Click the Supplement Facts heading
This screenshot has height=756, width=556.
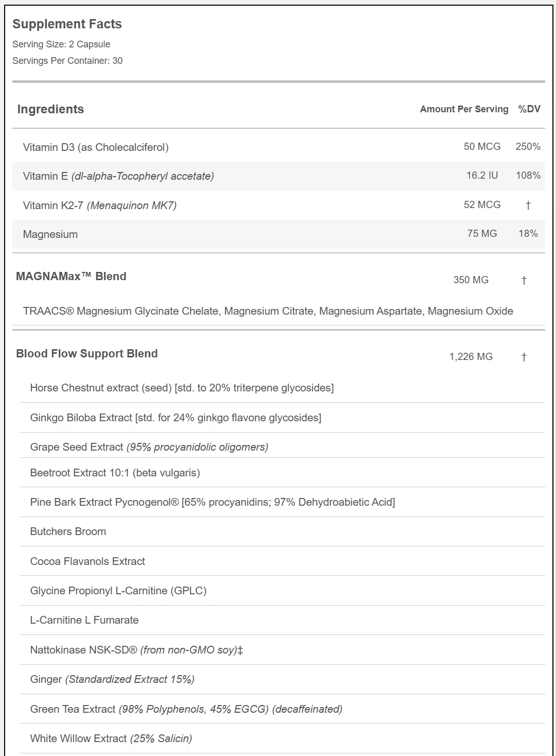[x=67, y=24]
